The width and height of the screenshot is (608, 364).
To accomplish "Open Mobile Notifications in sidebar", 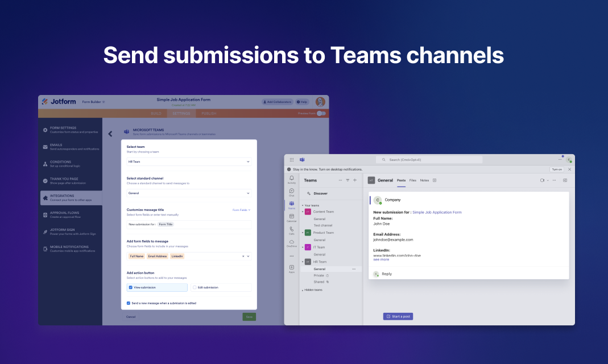I will pyautogui.click(x=71, y=249).
